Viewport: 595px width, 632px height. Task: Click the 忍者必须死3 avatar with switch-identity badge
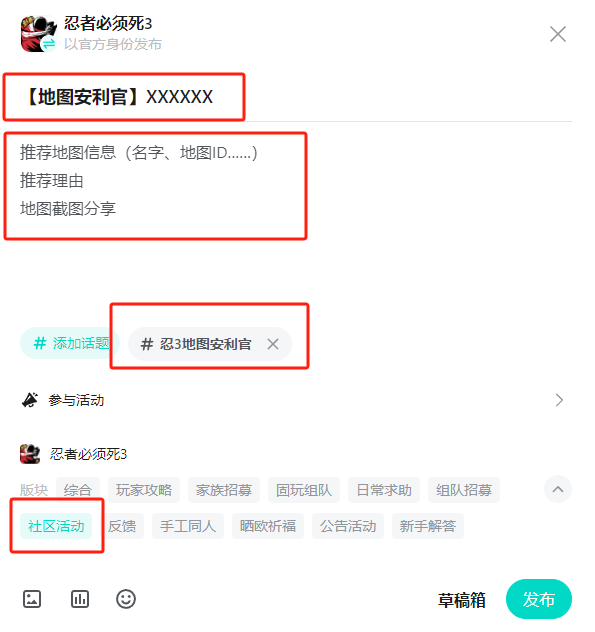point(38,34)
